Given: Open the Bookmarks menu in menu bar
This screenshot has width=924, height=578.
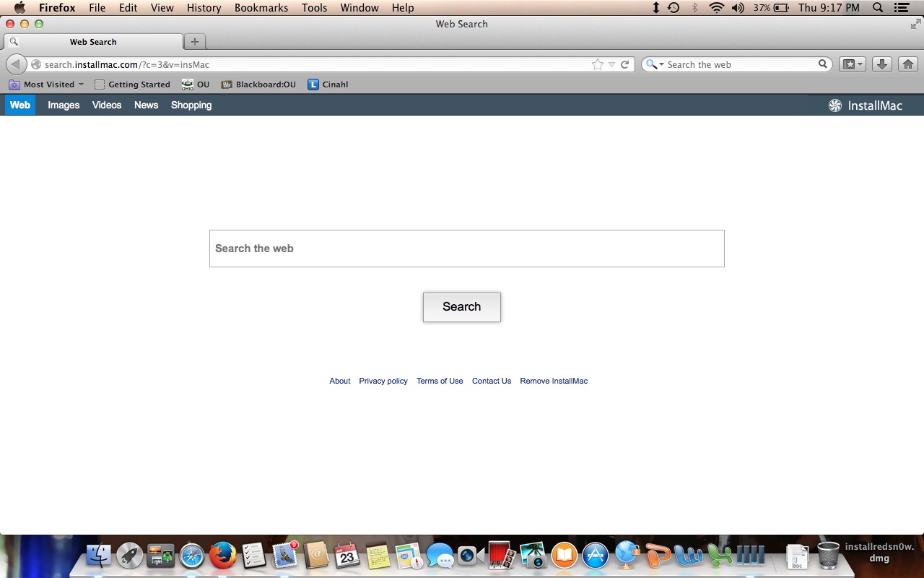Looking at the screenshot, I should click(261, 8).
